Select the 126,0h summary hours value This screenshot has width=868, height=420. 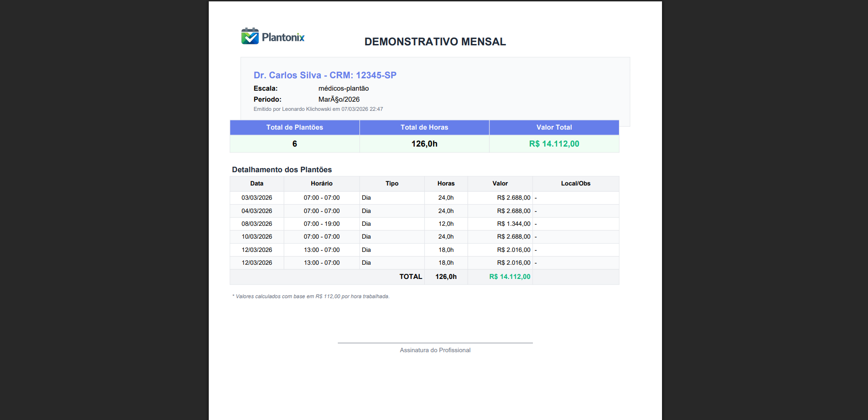click(x=424, y=144)
